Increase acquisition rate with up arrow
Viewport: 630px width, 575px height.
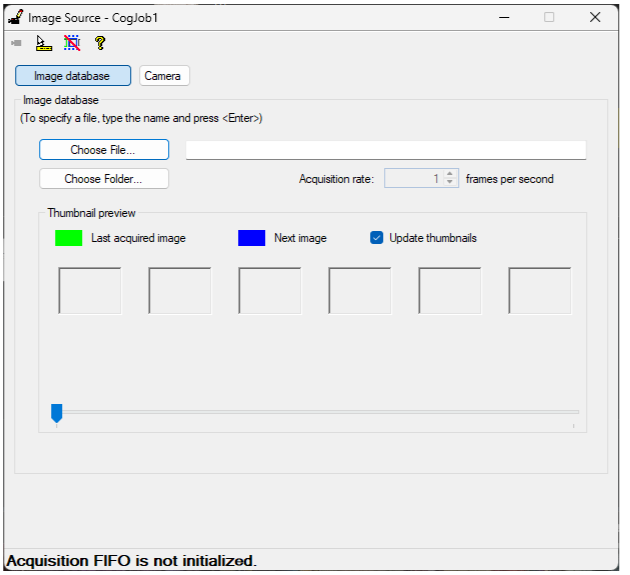click(450, 174)
